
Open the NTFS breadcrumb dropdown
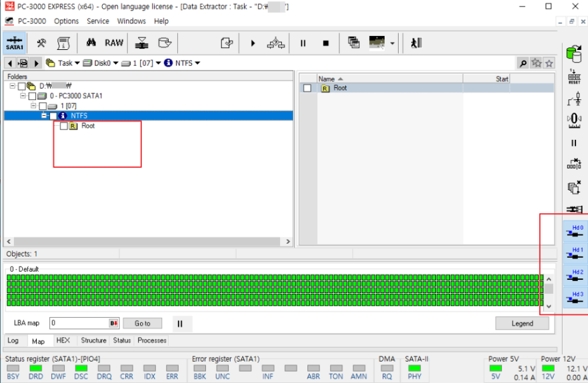tap(197, 63)
